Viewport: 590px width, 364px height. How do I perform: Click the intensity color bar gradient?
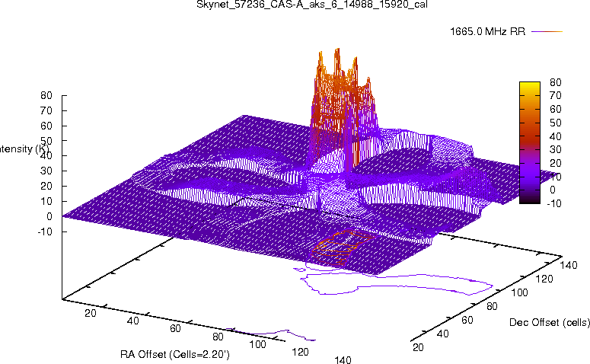[529, 142]
